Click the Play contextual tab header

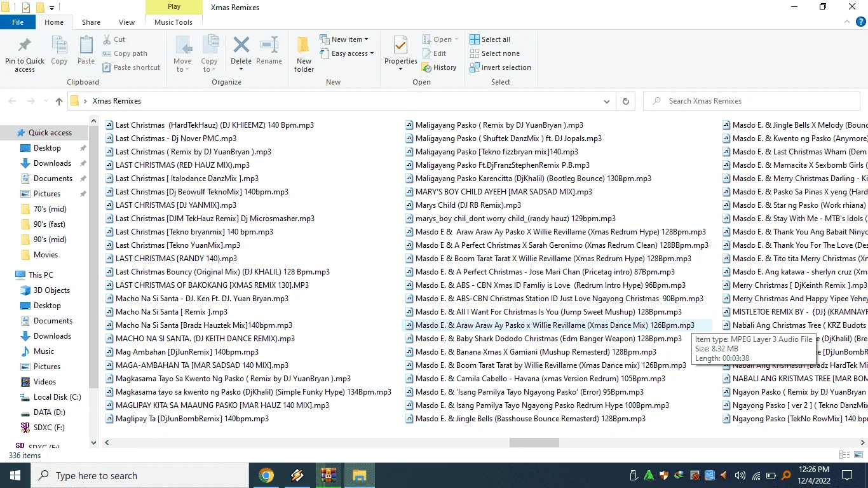click(174, 7)
